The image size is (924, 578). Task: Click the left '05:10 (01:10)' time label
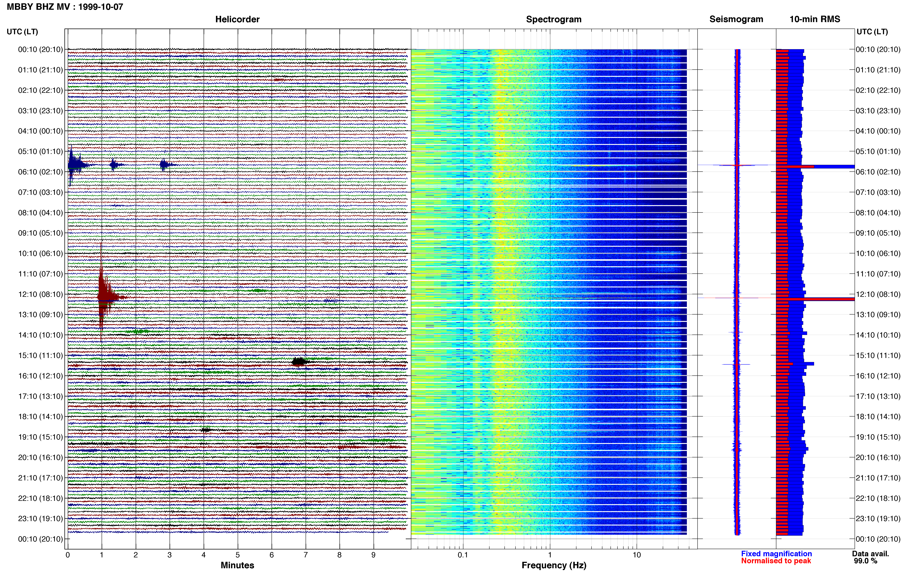pyautogui.click(x=41, y=151)
